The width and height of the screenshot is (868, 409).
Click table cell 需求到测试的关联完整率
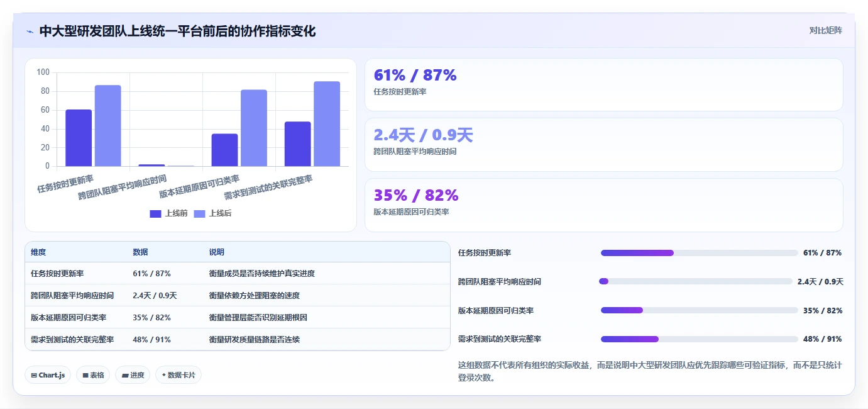pyautogui.click(x=72, y=340)
